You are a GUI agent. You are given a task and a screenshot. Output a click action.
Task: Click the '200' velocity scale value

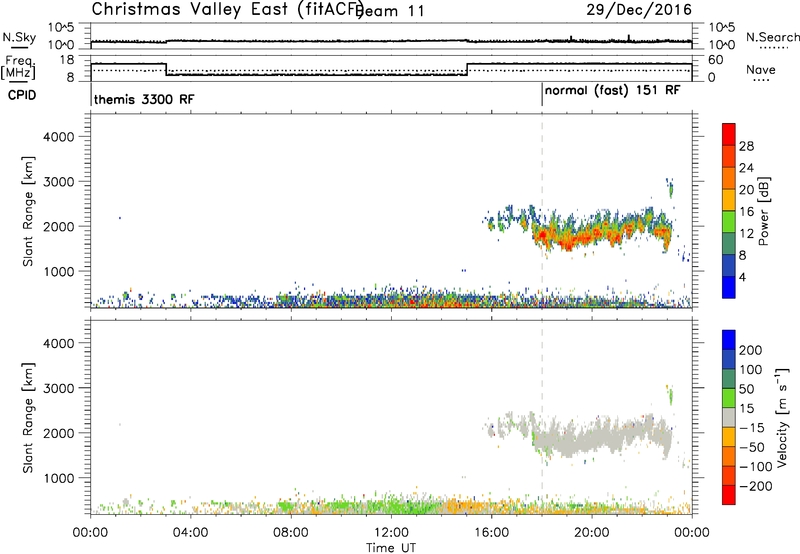pyautogui.click(x=751, y=350)
